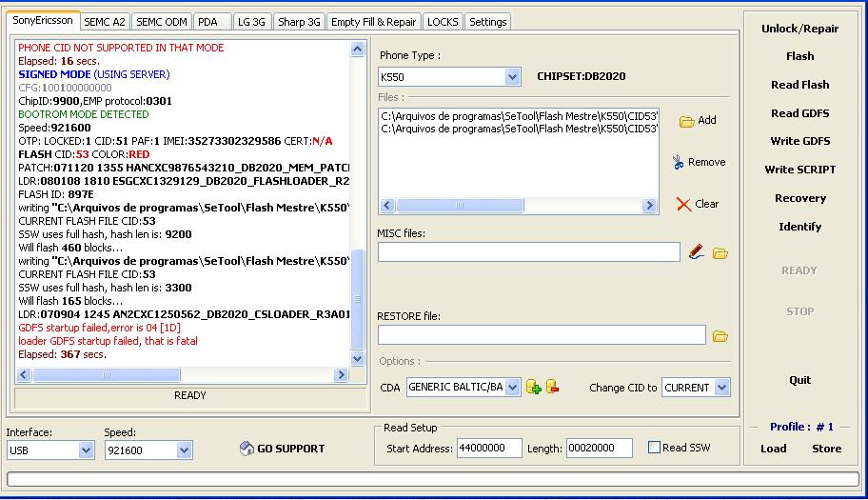This screenshot has height=500, width=868.
Task: Click the remove CDA red icon
Action: (552, 387)
